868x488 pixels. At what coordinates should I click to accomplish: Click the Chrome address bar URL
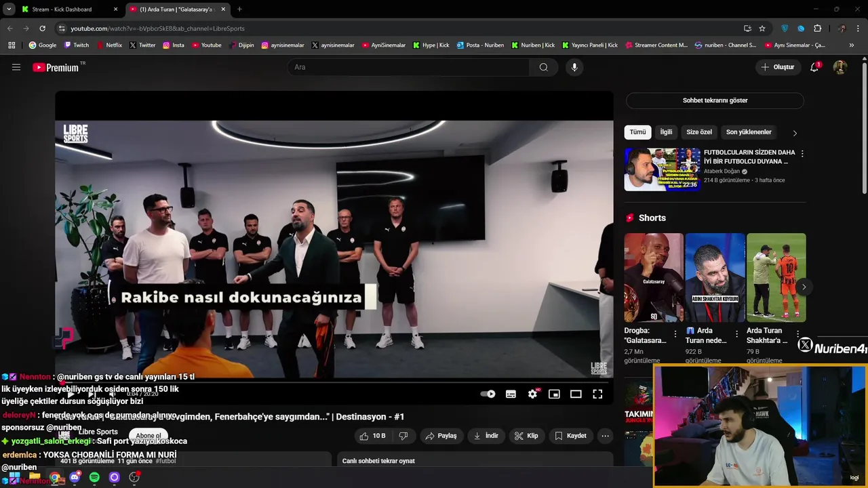(x=157, y=28)
